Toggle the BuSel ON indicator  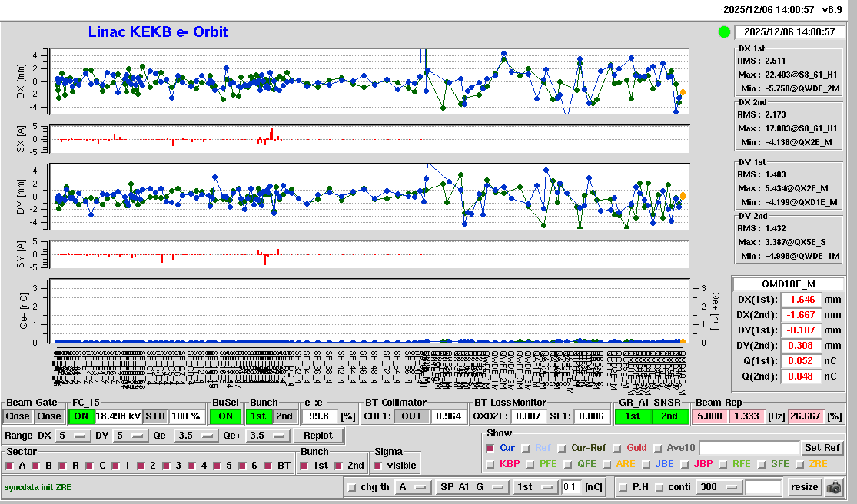226,416
